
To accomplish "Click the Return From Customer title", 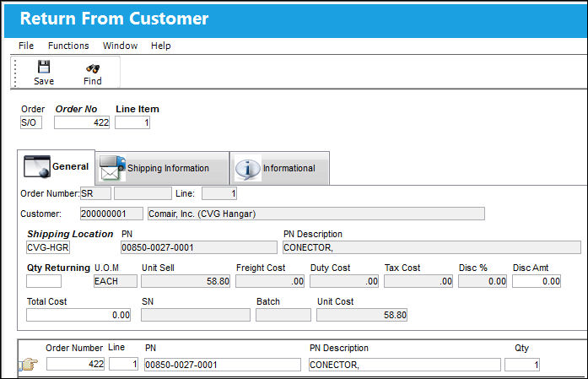I will click(x=114, y=19).
